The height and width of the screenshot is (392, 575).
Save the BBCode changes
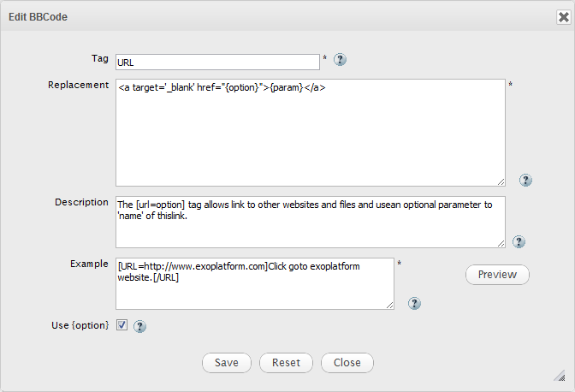coord(227,363)
